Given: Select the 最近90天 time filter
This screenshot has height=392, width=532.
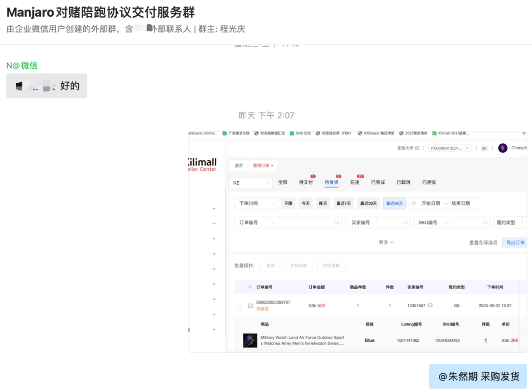Looking at the screenshot, I should [395, 203].
